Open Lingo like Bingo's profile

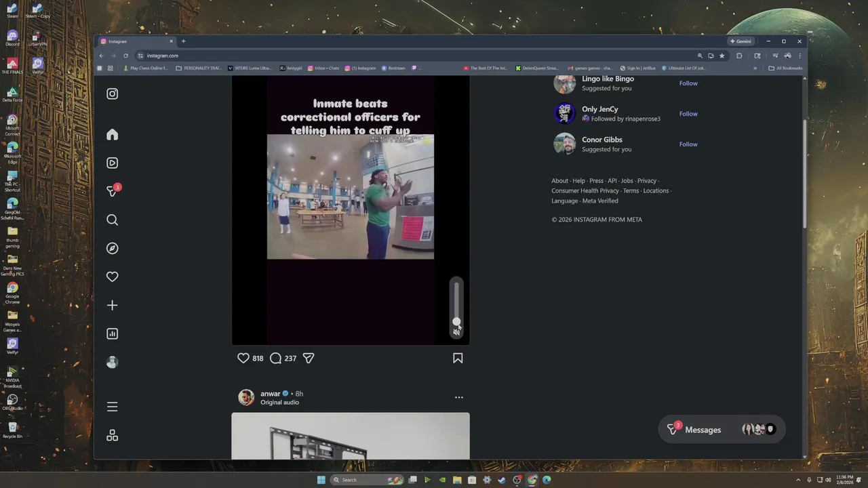click(x=608, y=79)
